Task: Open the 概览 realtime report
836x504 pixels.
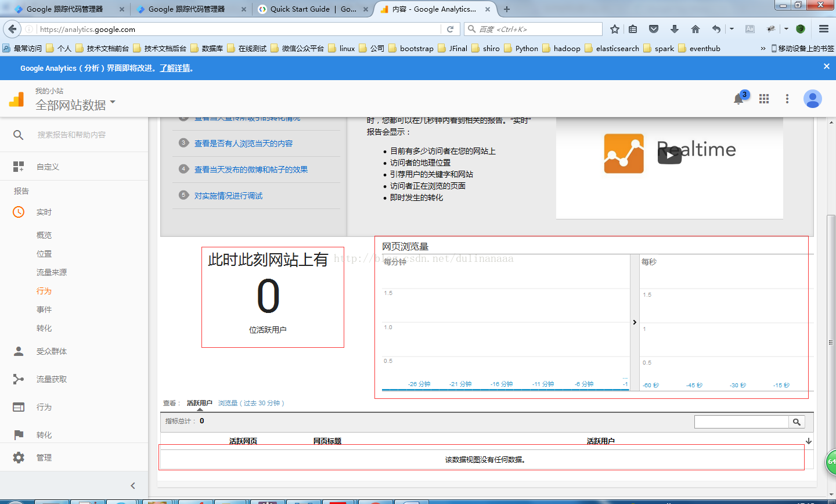Action: coord(44,235)
